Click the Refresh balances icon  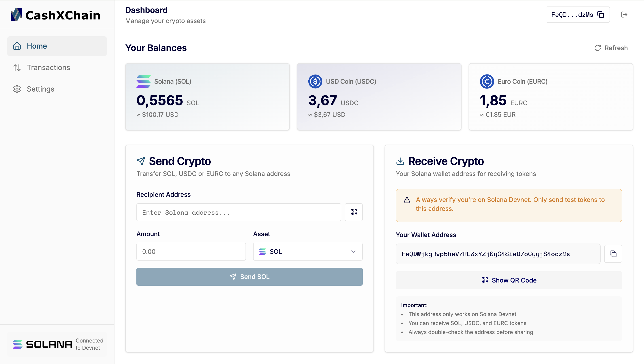click(x=598, y=48)
